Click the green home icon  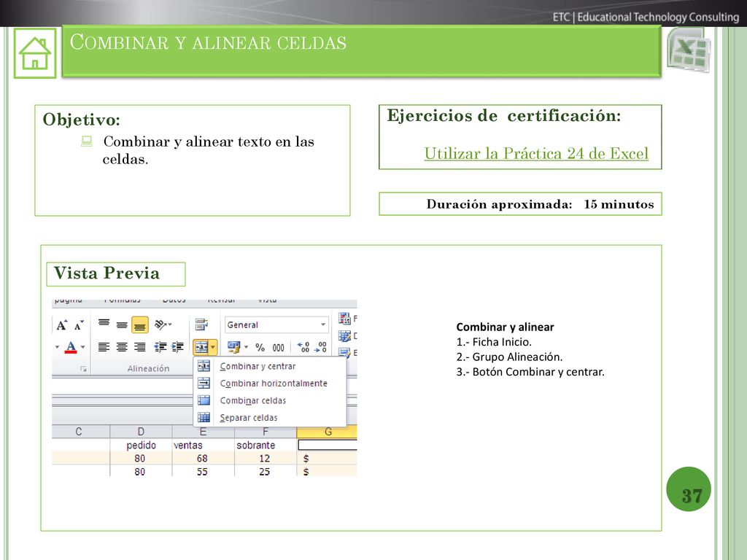35,52
